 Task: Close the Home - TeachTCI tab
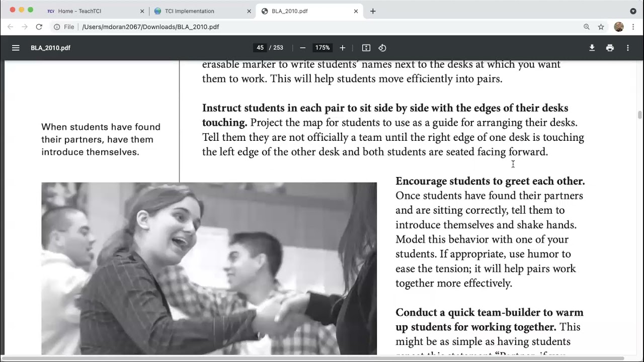[x=142, y=11]
